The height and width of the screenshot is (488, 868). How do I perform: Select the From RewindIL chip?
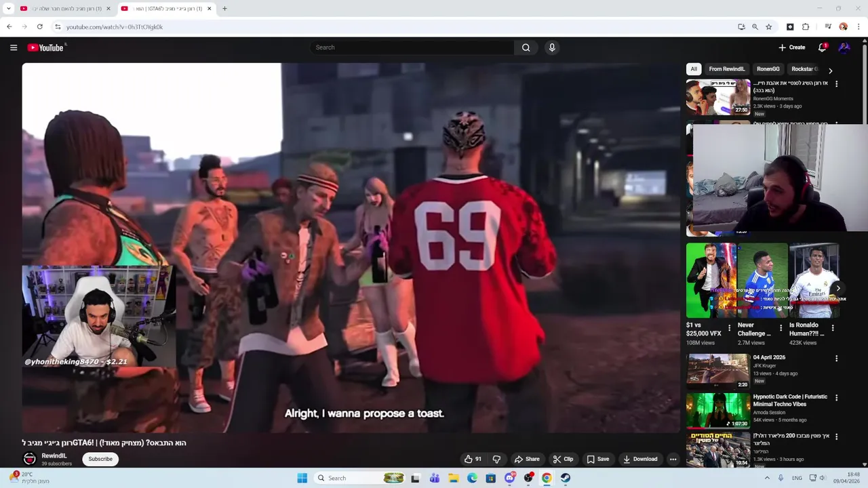tap(727, 69)
